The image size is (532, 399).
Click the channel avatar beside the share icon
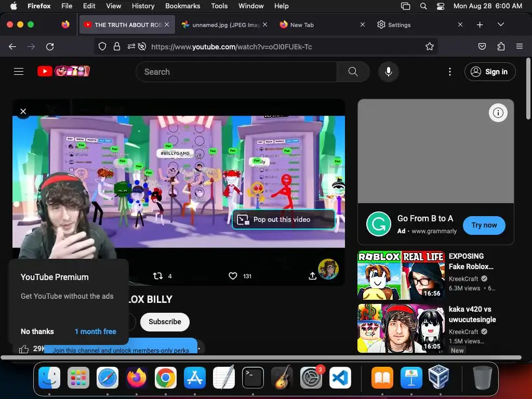pos(328,269)
